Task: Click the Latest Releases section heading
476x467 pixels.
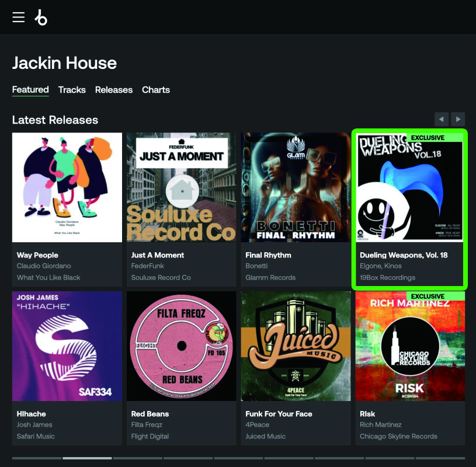Action: coord(55,120)
